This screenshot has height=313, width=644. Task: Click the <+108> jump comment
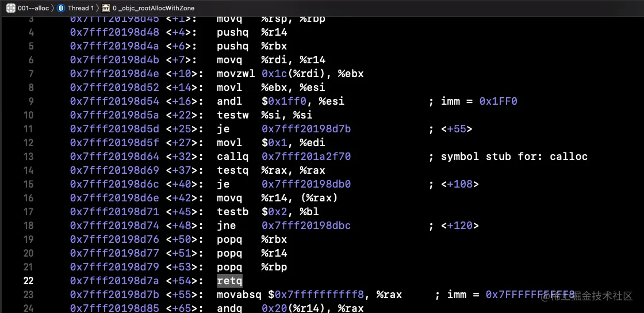point(454,184)
